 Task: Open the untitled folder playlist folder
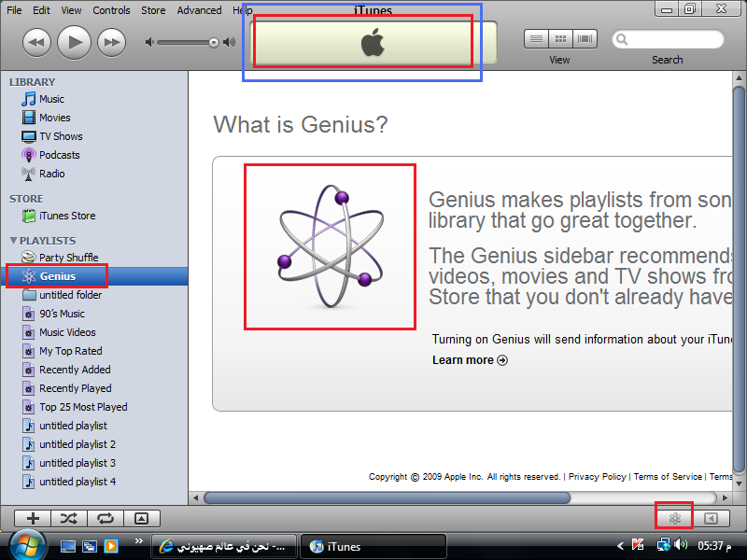point(62,295)
